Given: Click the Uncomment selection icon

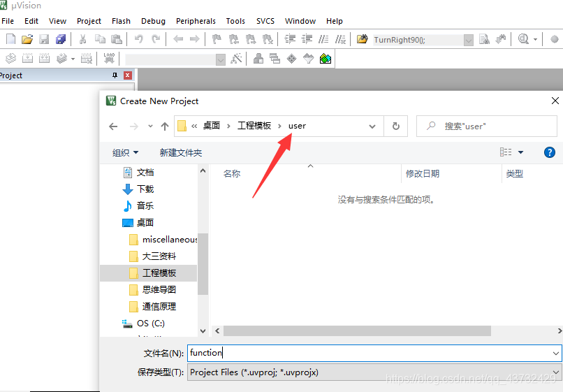Looking at the screenshot, I should click(x=340, y=39).
